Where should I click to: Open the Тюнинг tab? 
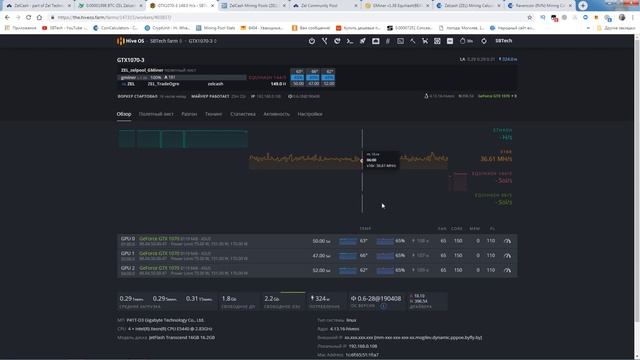click(213, 114)
